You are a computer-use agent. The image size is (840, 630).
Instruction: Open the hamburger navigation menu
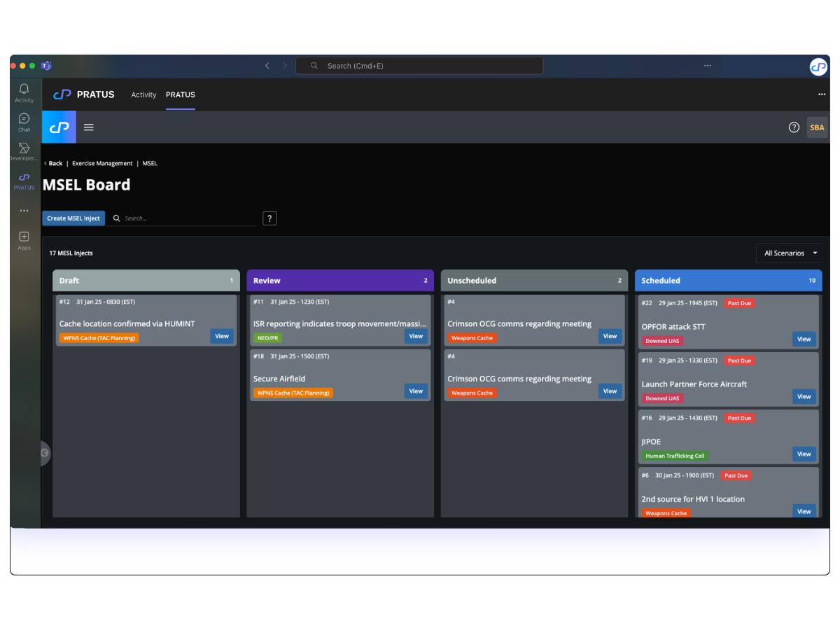(x=89, y=127)
